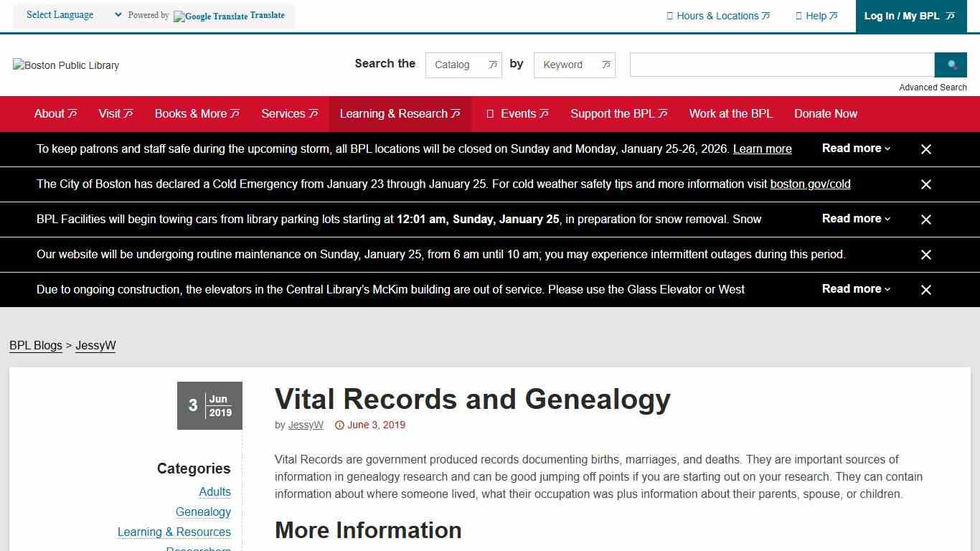Click the Genealogy category link
This screenshot has width=980, height=551.
(203, 512)
